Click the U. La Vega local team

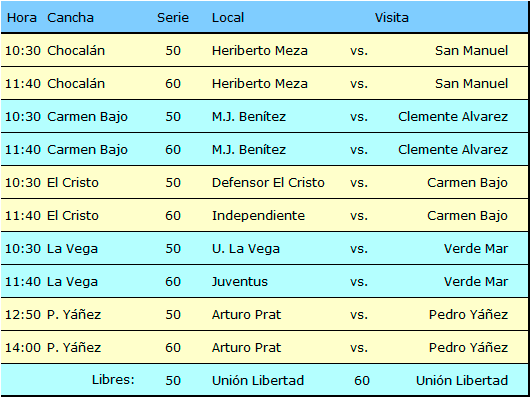246,249
